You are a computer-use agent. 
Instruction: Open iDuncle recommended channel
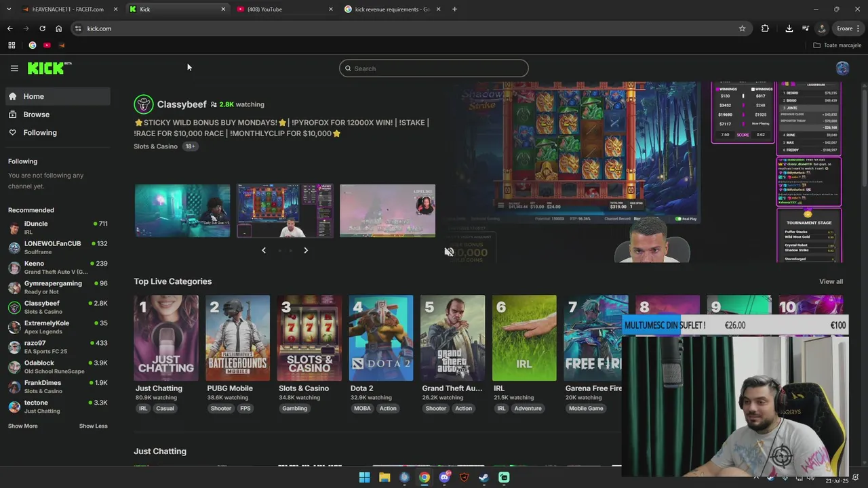click(58, 228)
